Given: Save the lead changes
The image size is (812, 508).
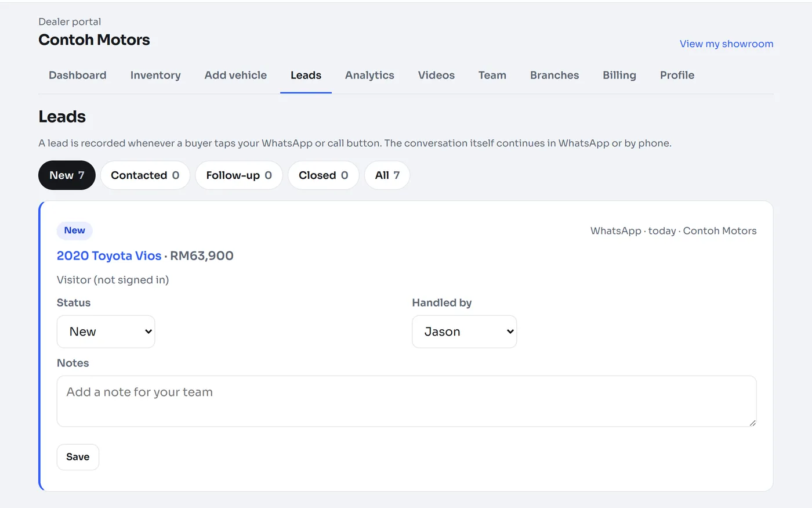Looking at the screenshot, I should click(78, 457).
